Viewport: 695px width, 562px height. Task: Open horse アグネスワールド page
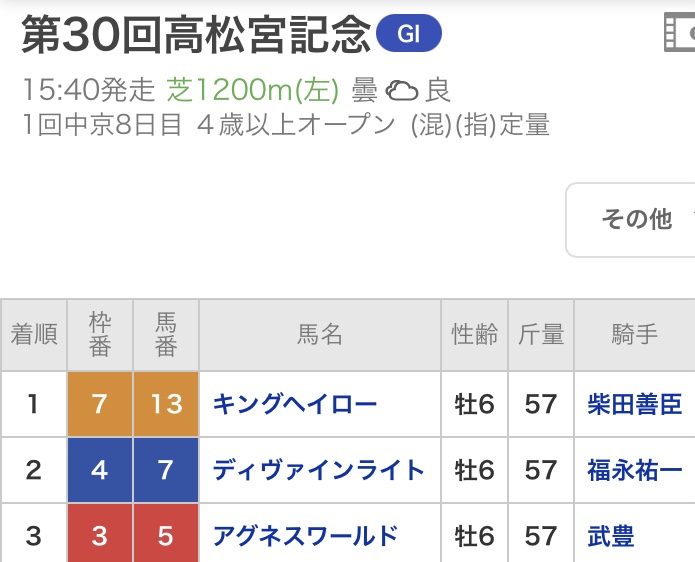tap(306, 536)
